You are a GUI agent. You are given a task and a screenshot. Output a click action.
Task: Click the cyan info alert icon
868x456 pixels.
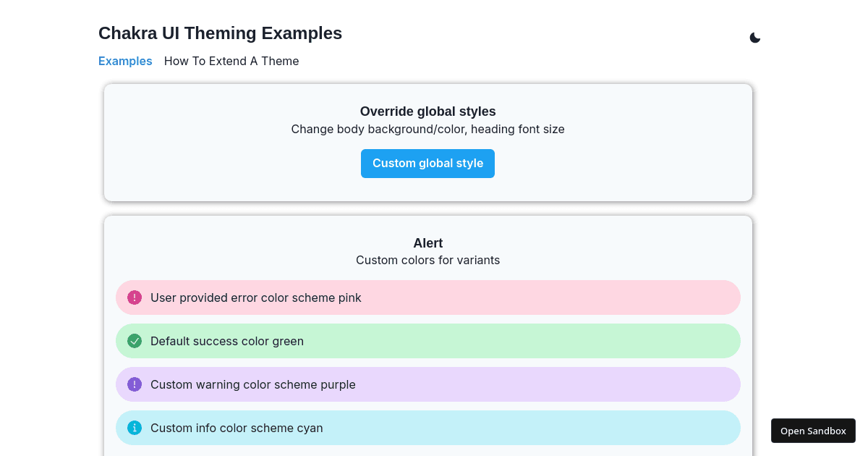pos(135,428)
